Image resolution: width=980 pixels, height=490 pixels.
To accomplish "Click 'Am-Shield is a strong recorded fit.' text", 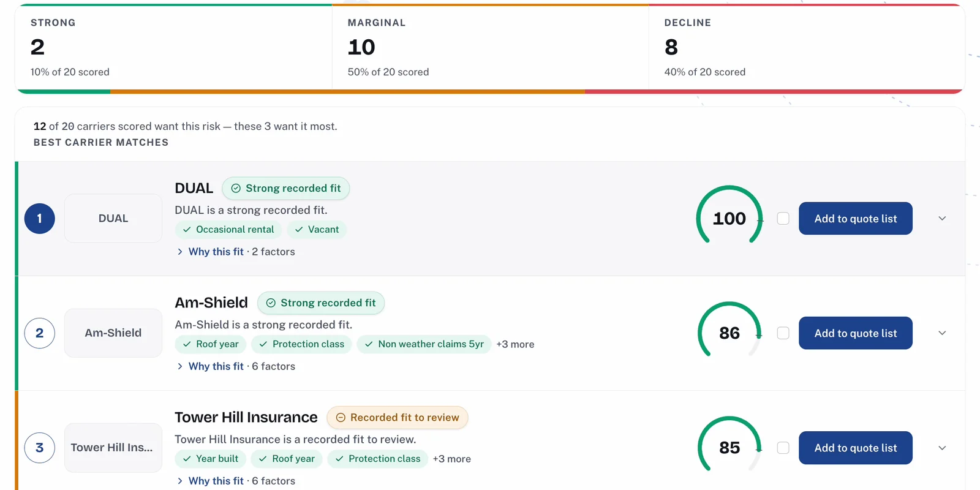I will click(263, 325).
